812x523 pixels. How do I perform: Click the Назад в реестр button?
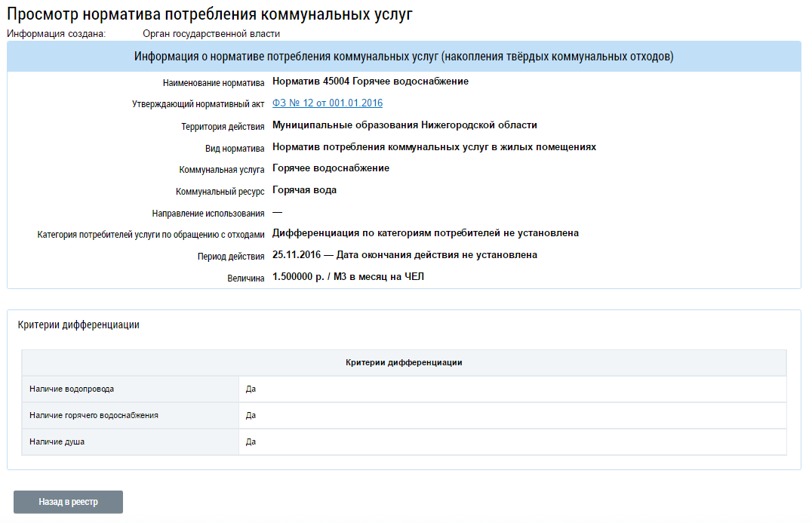[x=69, y=502]
